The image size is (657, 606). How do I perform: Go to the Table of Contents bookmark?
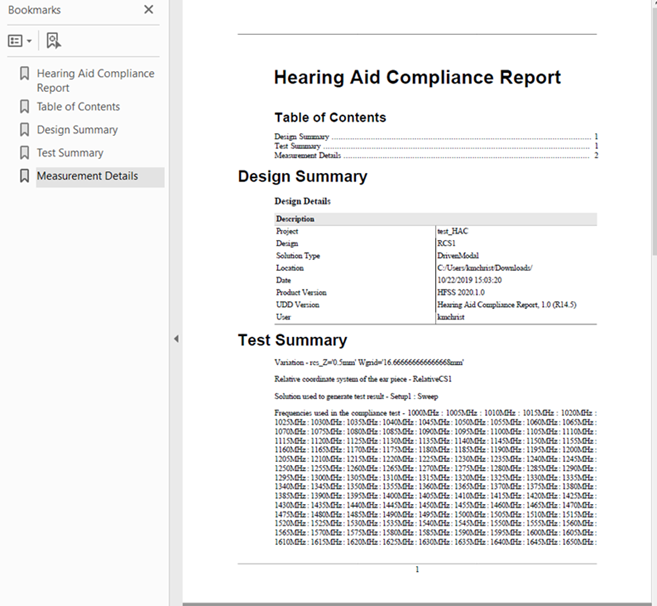tap(78, 106)
